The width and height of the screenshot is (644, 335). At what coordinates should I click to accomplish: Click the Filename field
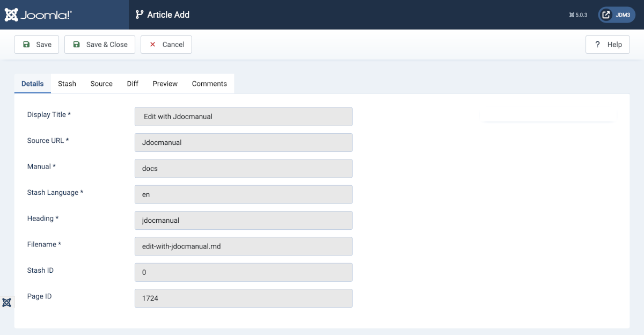244,246
